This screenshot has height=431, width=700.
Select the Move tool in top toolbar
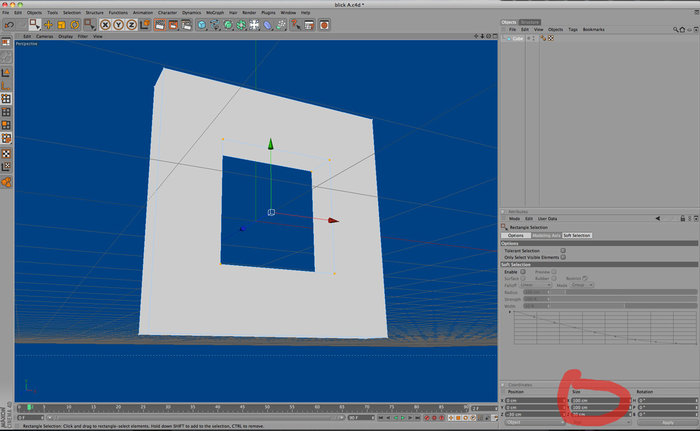click(x=48, y=25)
